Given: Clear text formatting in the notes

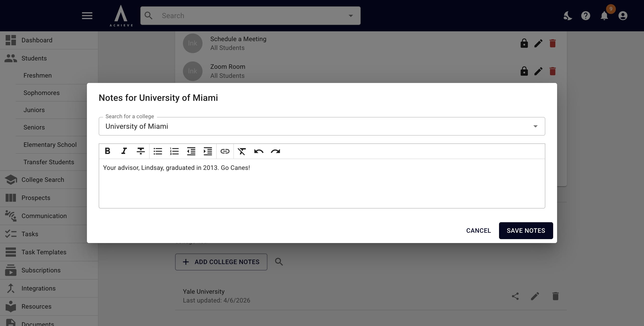Looking at the screenshot, I should click(x=242, y=151).
